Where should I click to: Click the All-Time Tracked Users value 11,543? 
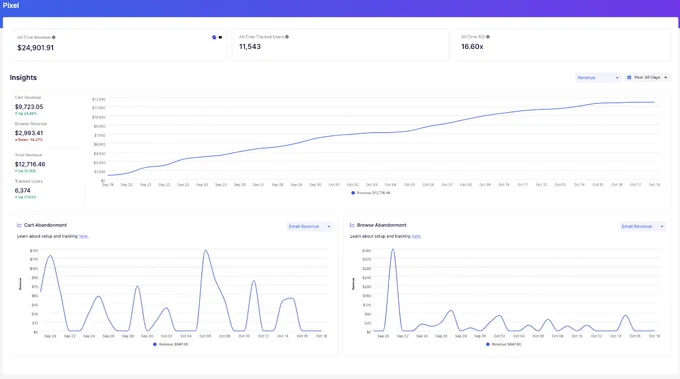pyautogui.click(x=250, y=46)
